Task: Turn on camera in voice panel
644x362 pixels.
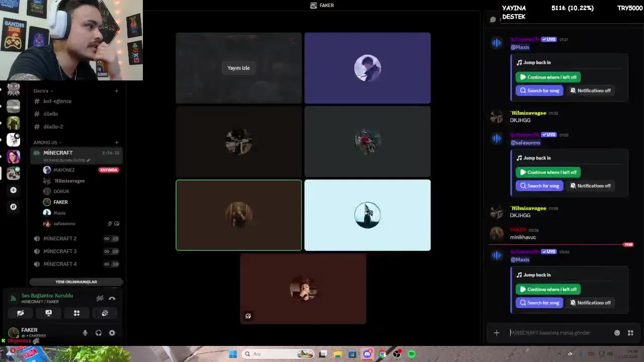Action: [x=21, y=313]
